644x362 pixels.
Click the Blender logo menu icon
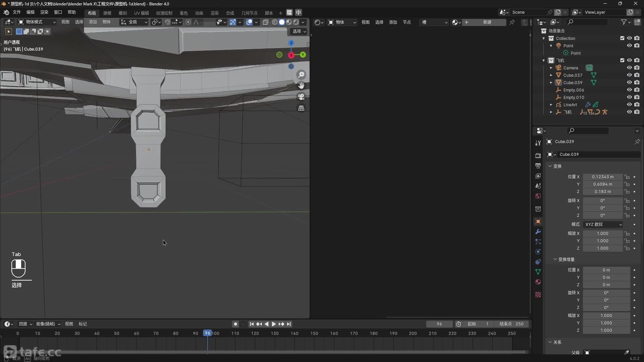click(x=6, y=12)
